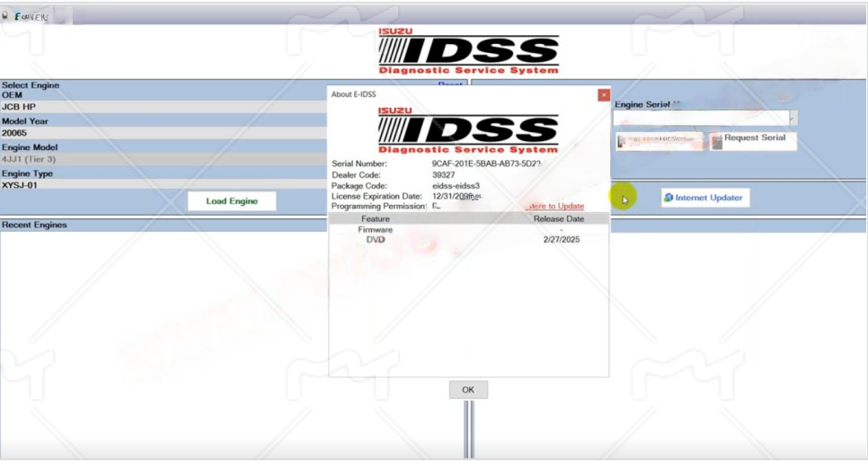Image resolution: width=868 pixels, height=461 pixels.
Task: Follow the 'here to Update' link
Action: click(555, 206)
